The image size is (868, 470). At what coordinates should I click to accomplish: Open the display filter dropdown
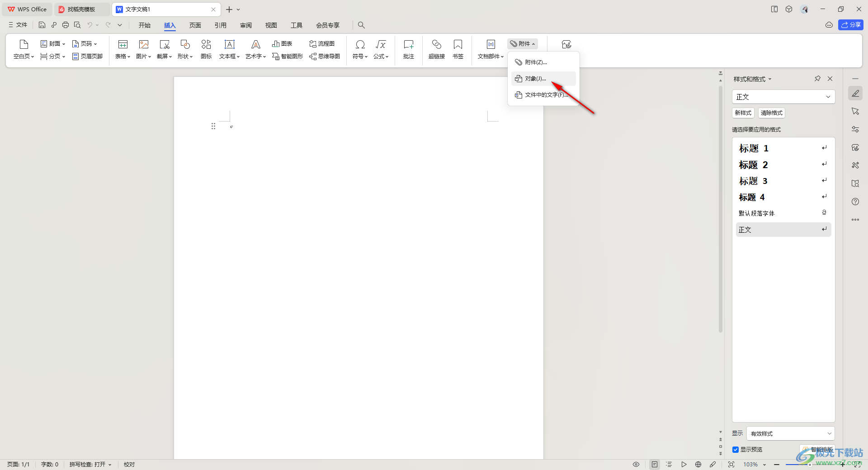click(x=790, y=433)
